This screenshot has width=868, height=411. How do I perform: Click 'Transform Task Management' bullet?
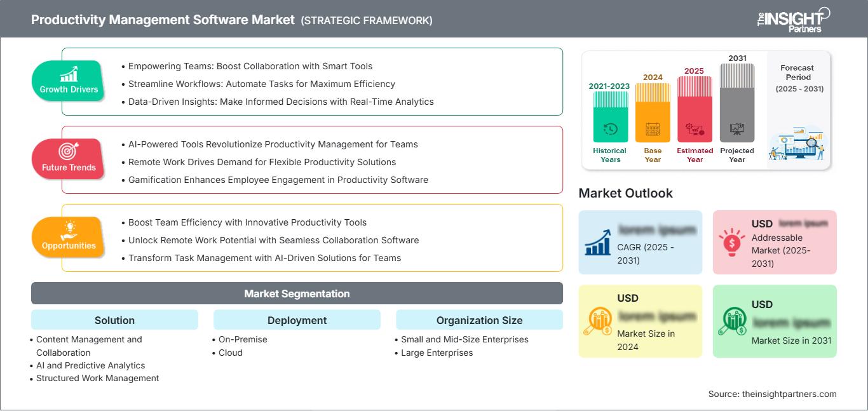[264, 258]
